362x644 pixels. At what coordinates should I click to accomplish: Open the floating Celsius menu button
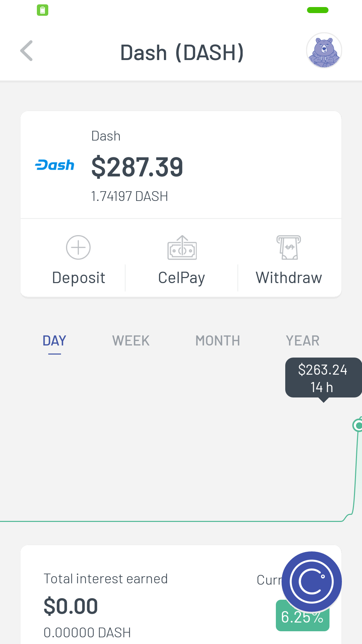[312, 582]
